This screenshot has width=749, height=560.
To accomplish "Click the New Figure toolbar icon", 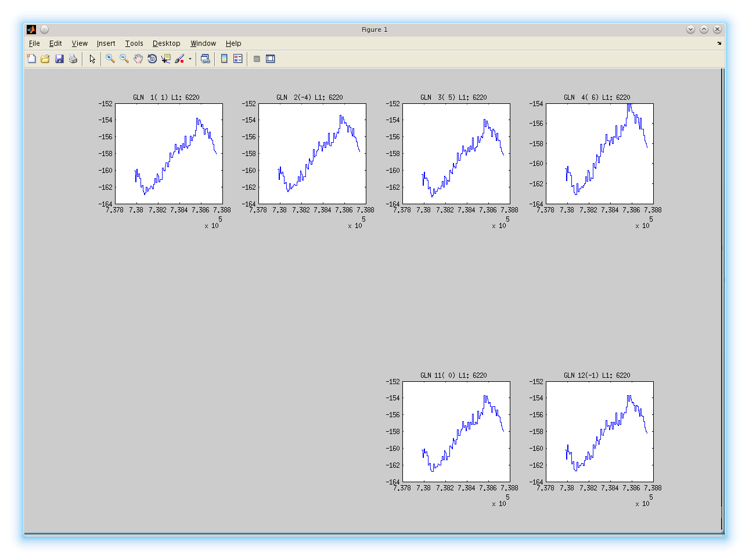I will pyautogui.click(x=31, y=59).
